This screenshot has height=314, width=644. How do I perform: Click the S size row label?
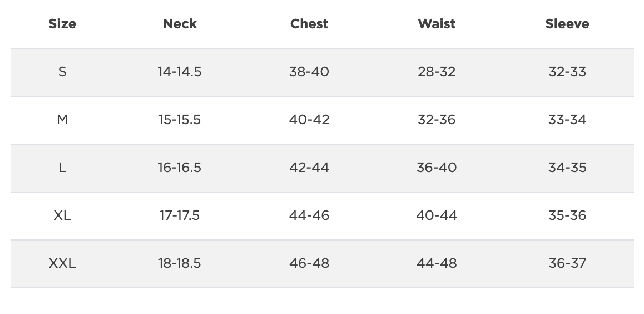tap(62, 72)
